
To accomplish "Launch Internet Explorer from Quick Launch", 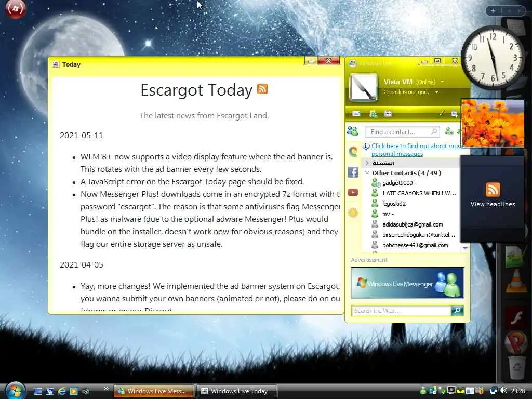I will coord(62,391).
